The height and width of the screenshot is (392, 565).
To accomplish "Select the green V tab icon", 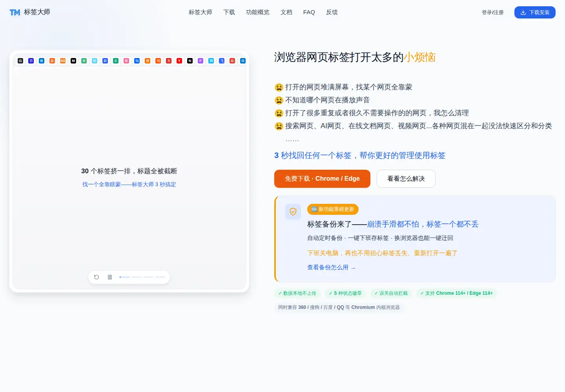I will [84, 61].
